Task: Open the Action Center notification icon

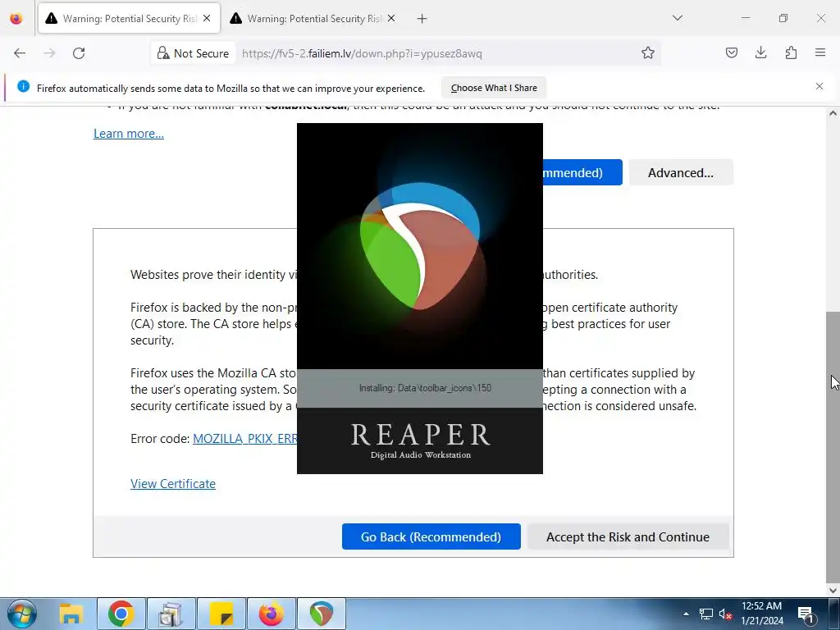Action: pyautogui.click(x=806, y=614)
